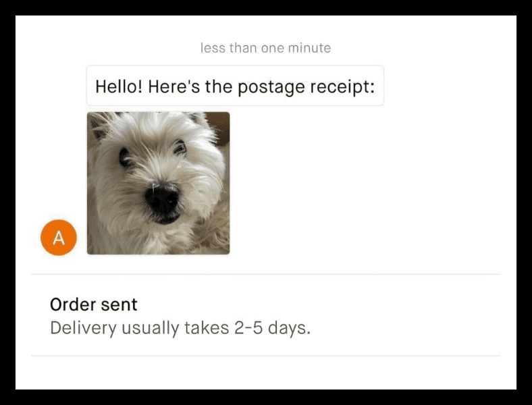Click the divider line below the delivery text

coord(266,356)
